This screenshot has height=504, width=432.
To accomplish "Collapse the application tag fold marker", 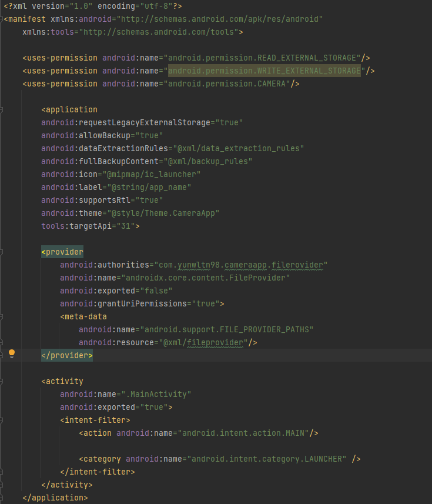I will click(x=1, y=110).
